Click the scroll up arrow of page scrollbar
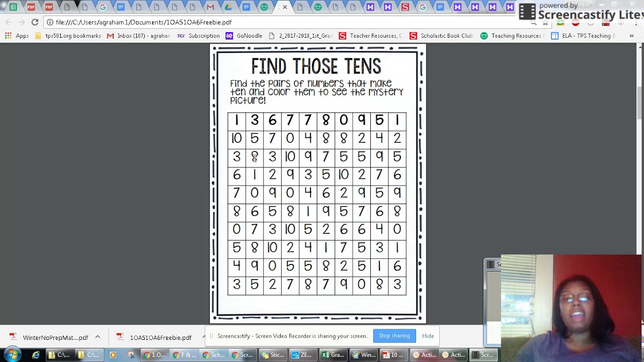 coord(640,47)
